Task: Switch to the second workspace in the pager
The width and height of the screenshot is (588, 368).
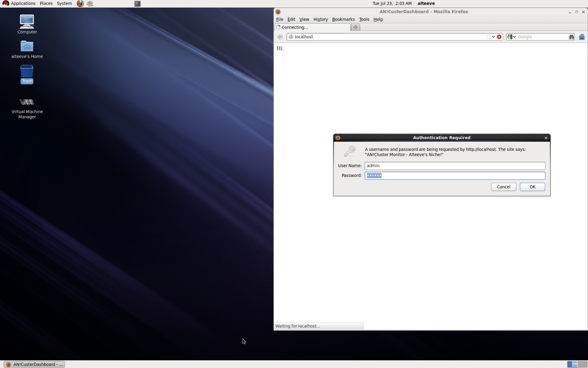Action: point(582,364)
